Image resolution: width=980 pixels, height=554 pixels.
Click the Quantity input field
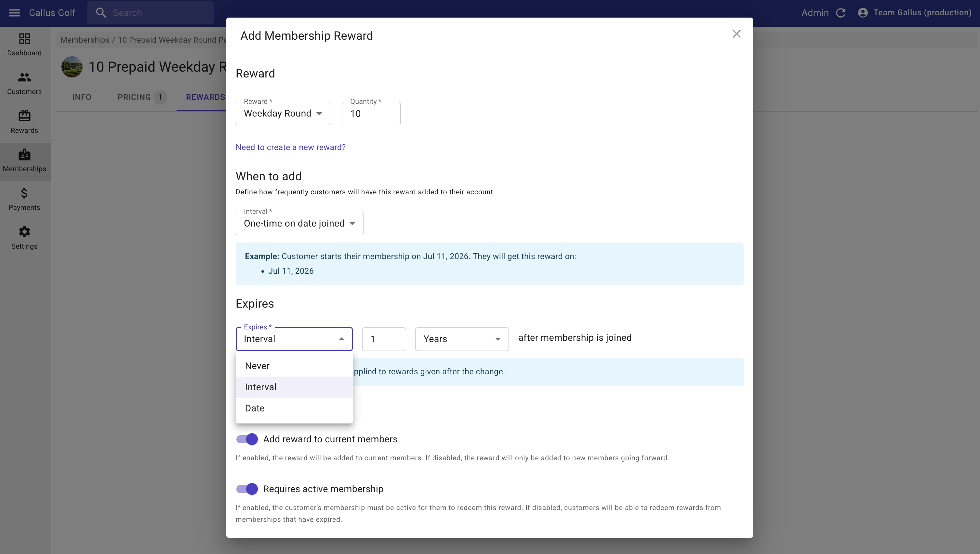coord(371,114)
